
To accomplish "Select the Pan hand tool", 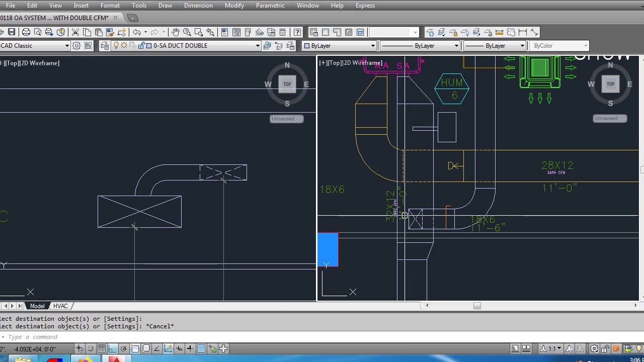I will click(175, 32).
